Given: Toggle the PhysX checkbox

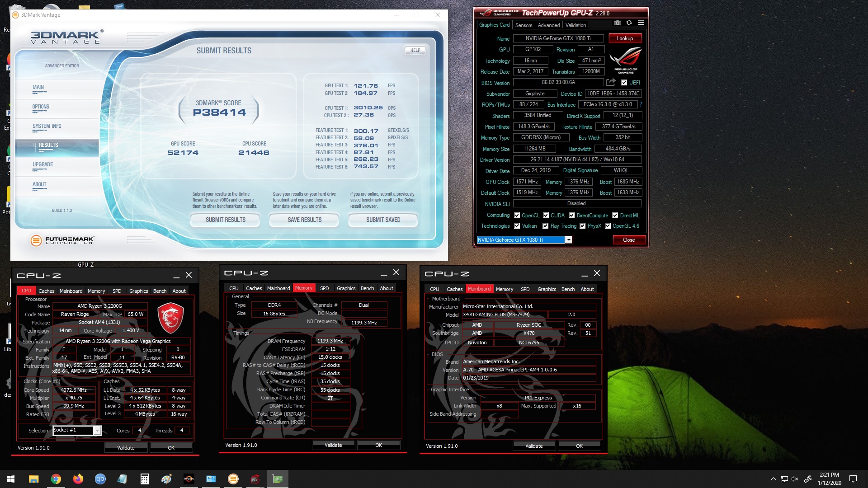Looking at the screenshot, I should 582,226.
